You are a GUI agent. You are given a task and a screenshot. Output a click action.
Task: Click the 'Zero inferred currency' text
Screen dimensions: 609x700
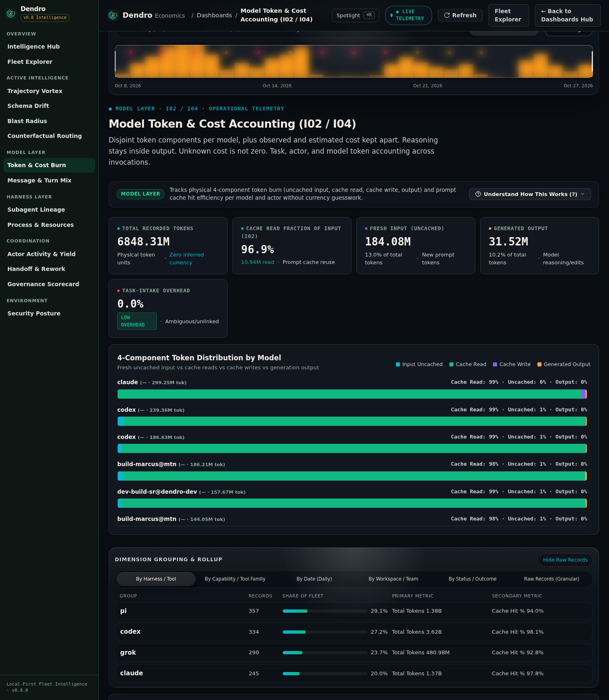(186, 259)
